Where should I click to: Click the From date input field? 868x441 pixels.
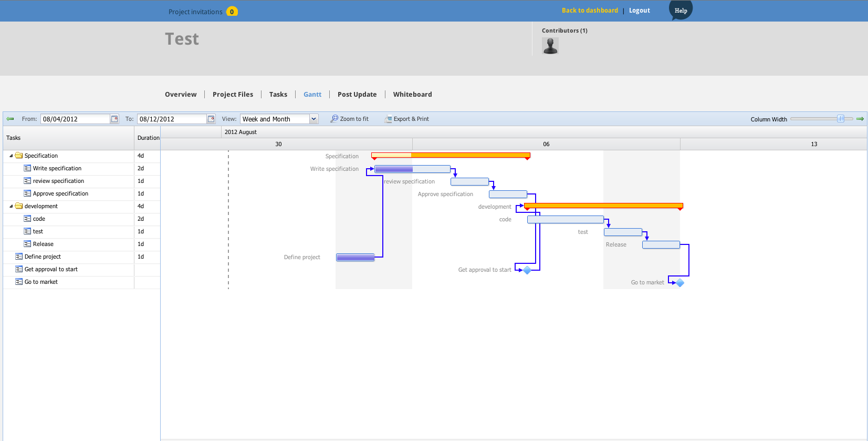click(76, 119)
